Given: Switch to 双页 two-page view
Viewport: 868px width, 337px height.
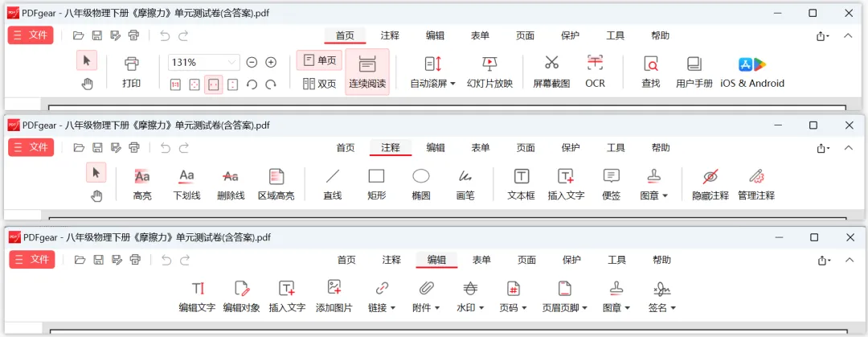Looking at the screenshot, I should (319, 84).
